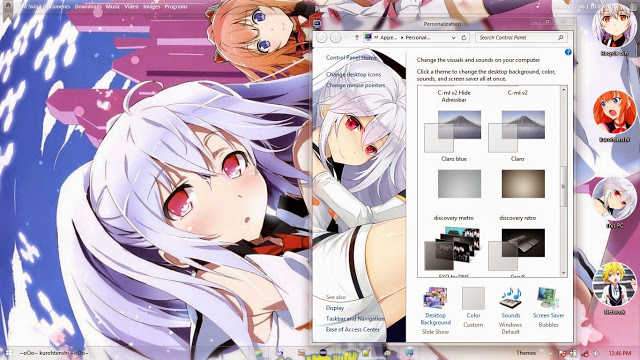
Task: Go back in Personalization window
Action: [322, 38]
